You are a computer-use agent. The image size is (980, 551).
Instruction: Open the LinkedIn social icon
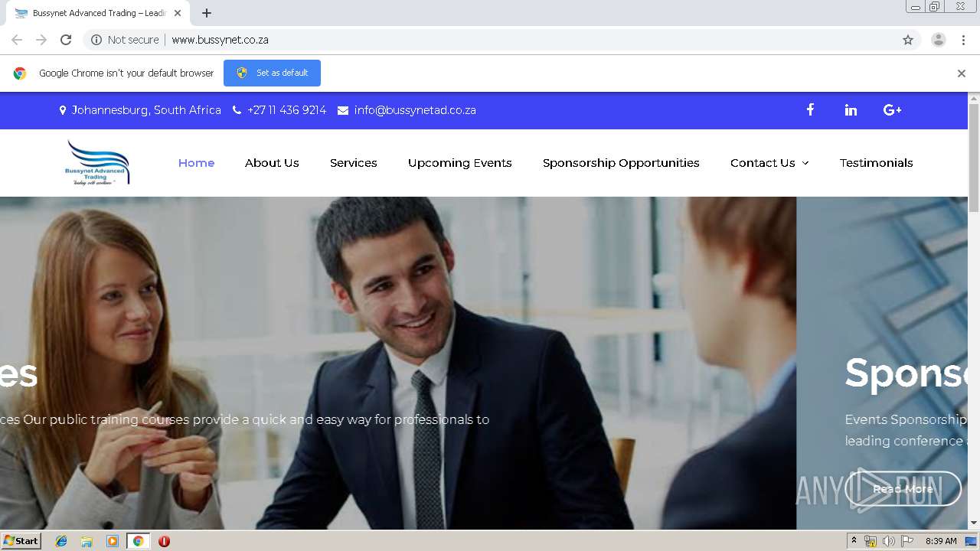coord(851,110)
